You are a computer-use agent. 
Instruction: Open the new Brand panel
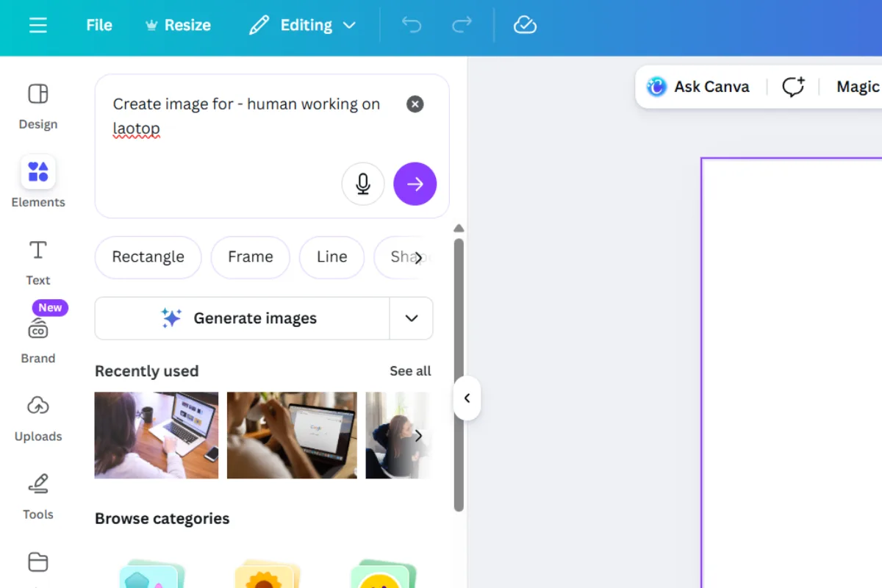point(37,338)
